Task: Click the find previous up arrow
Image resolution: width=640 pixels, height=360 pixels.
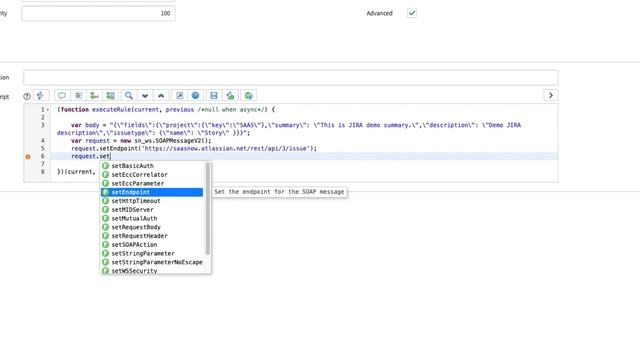Action: [161, 96]
